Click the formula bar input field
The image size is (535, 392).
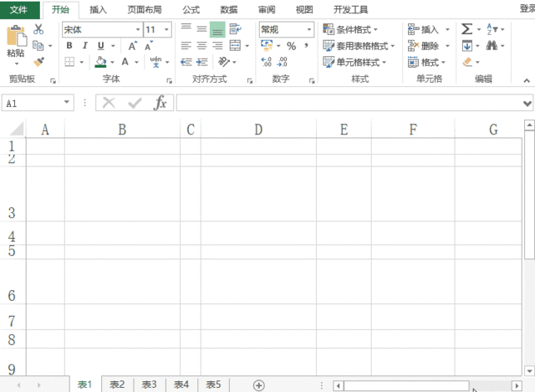click(x=349, y=103)
